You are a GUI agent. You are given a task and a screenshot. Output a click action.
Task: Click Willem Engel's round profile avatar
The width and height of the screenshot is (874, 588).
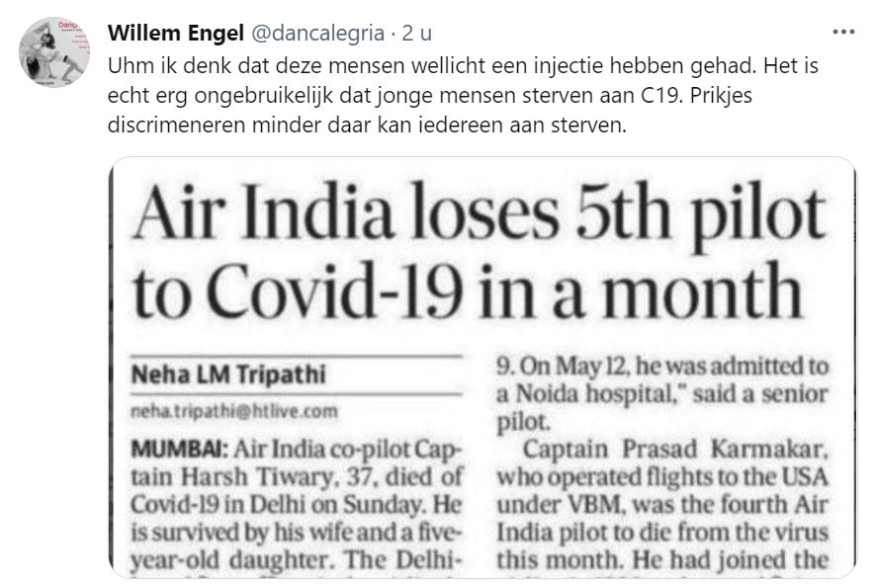pyautogui.click(x=54, y=51)
